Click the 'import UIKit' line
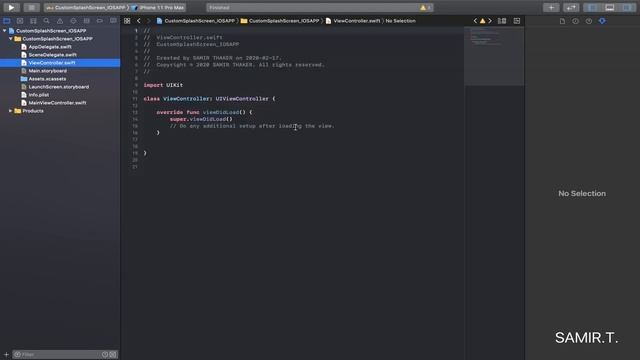 tap(163, 85)
